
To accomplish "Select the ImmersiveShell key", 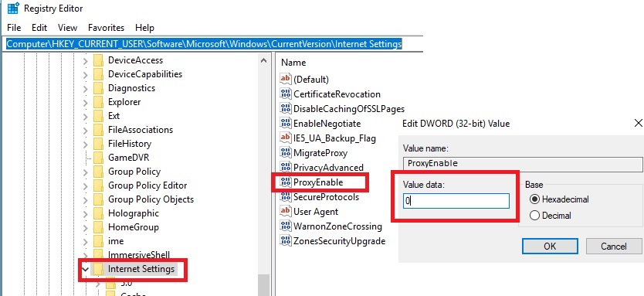I will (x=139, y=255).
